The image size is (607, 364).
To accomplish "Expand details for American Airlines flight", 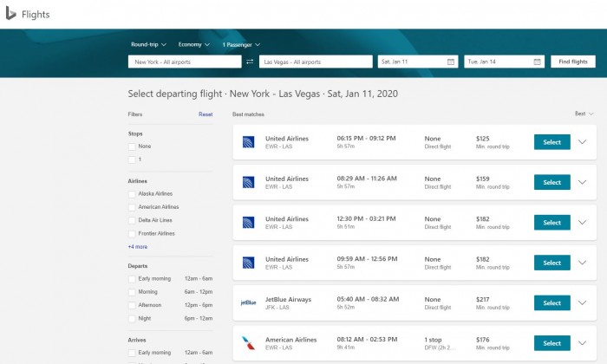I will pyautogui.click(x=582, y=343).
